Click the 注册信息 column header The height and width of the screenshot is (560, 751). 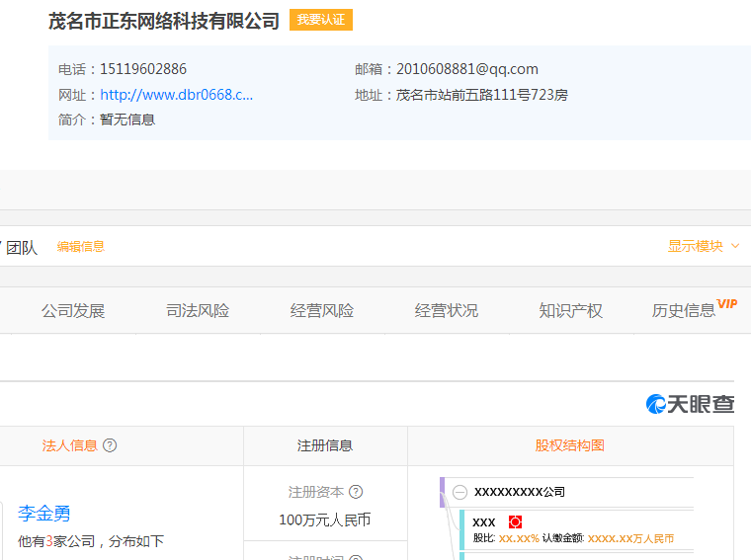[x=325, y=445]
